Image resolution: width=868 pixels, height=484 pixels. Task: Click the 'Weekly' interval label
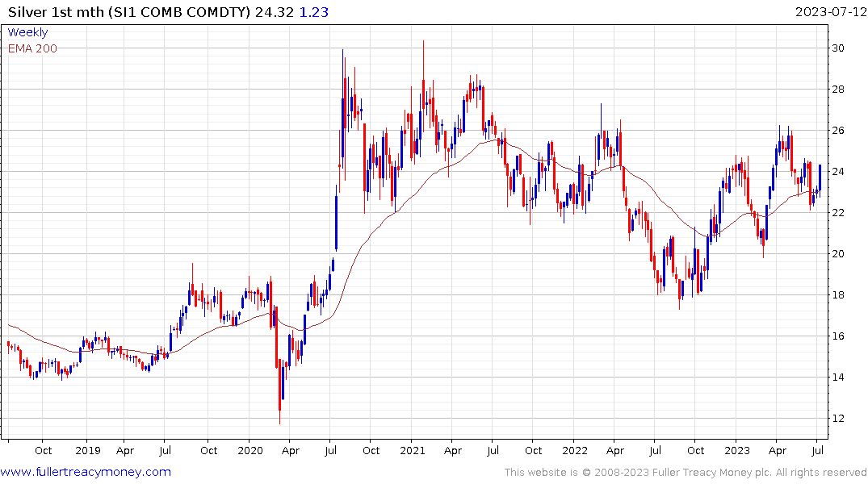point(27,32)
